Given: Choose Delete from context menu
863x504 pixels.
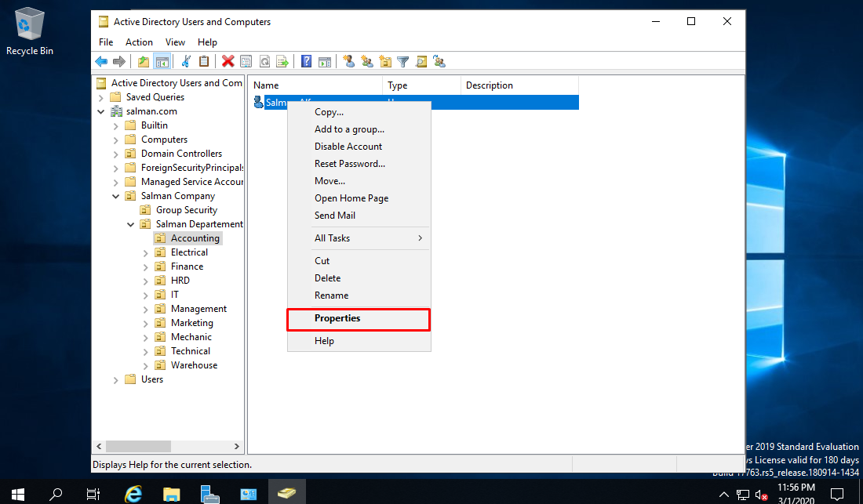Looking at the screenshot, I should (359, 278).
